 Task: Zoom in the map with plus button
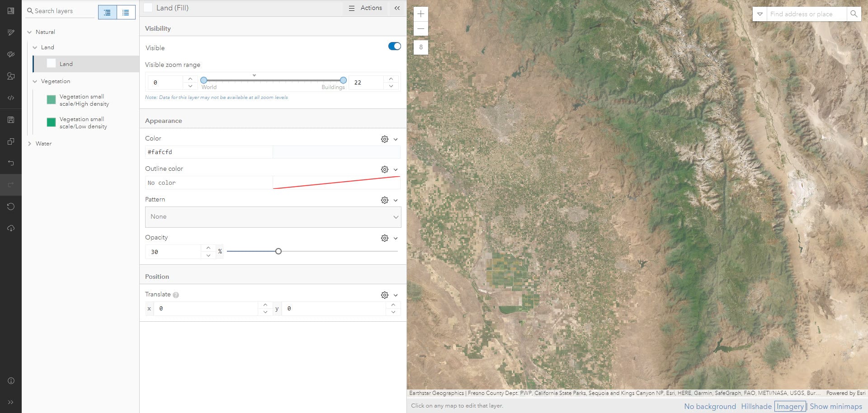(421, 14)
